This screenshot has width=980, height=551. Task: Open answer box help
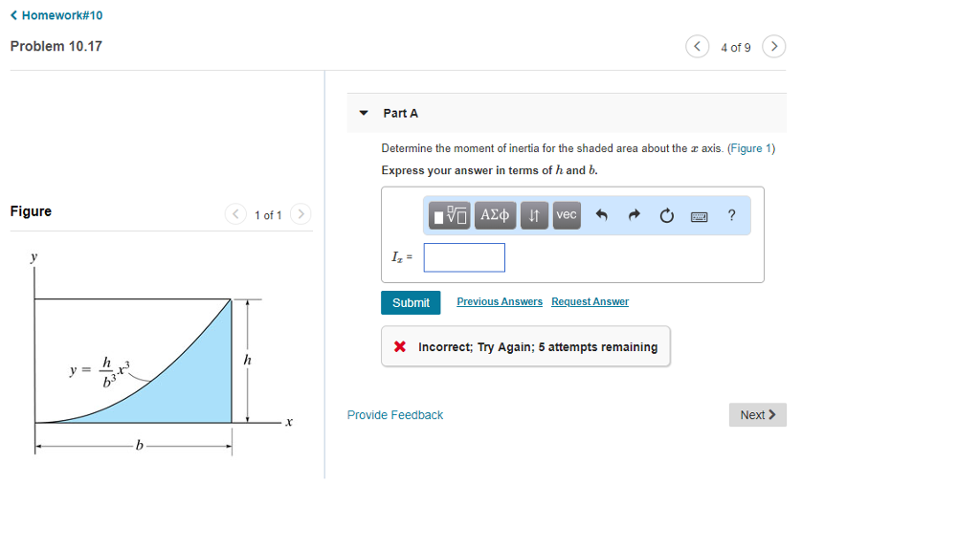click(732, 215)
